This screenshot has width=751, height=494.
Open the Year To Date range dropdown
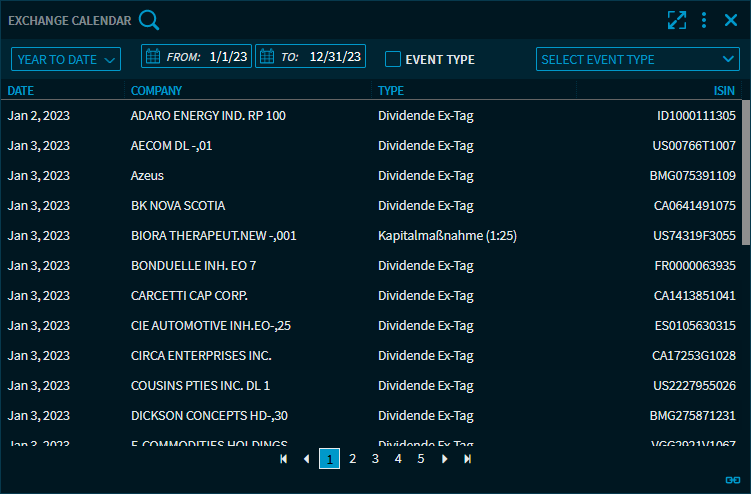point(65,59)
